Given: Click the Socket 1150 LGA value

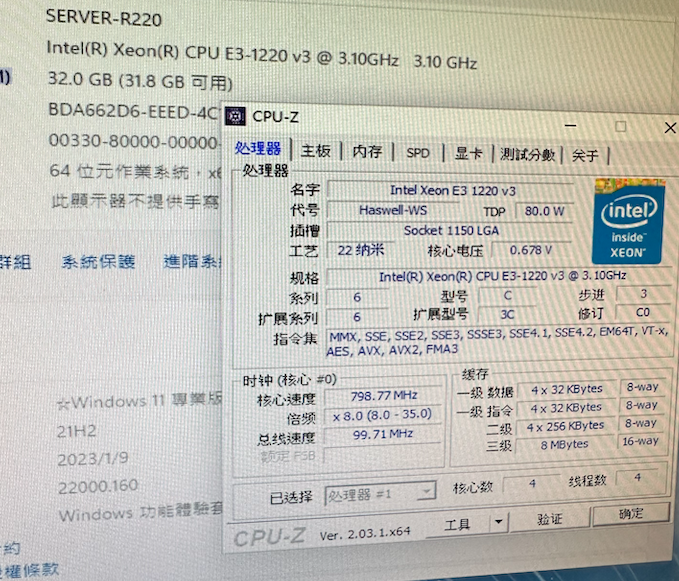Looking at the screenshot, I should [x=450, y=230].
